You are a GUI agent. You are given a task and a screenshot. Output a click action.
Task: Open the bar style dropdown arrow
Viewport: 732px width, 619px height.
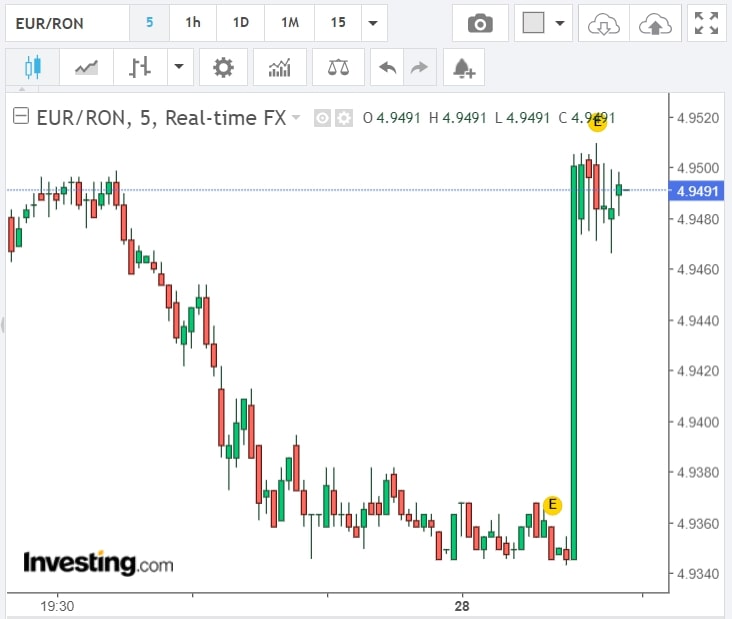[x=179, y=68]
